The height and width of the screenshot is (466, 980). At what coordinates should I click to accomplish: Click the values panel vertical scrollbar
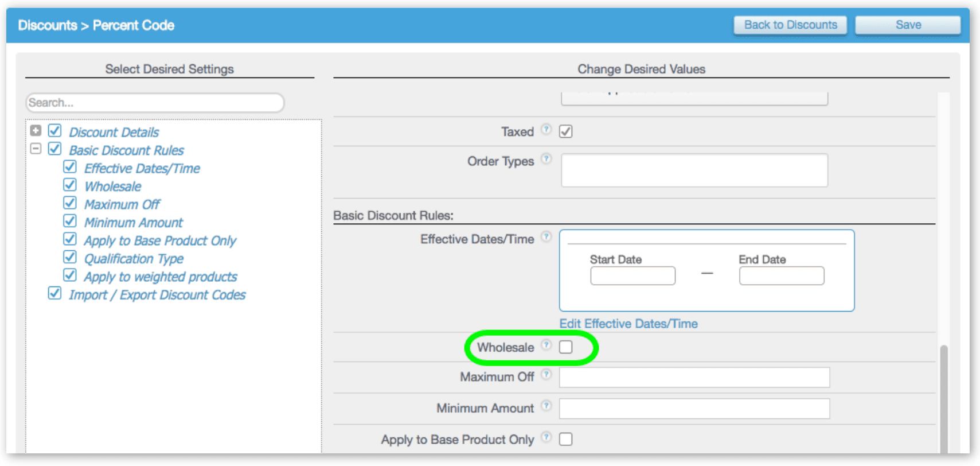pos(944,398)
